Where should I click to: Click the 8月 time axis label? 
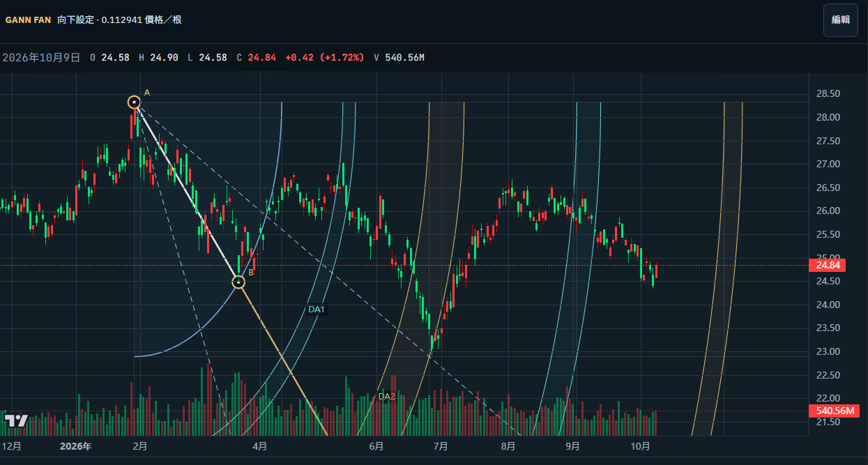(x=508, y=445)
